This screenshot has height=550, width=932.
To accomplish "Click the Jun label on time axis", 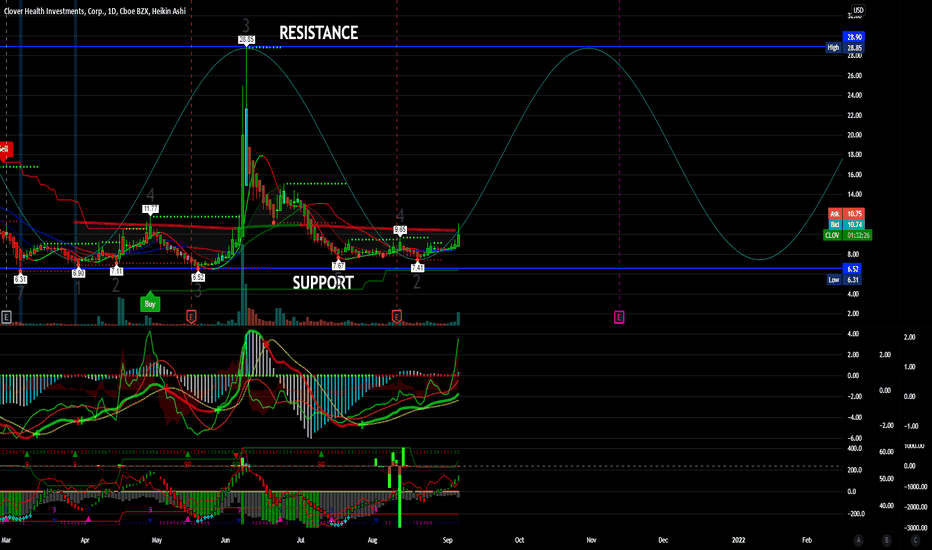I will 225,540.
